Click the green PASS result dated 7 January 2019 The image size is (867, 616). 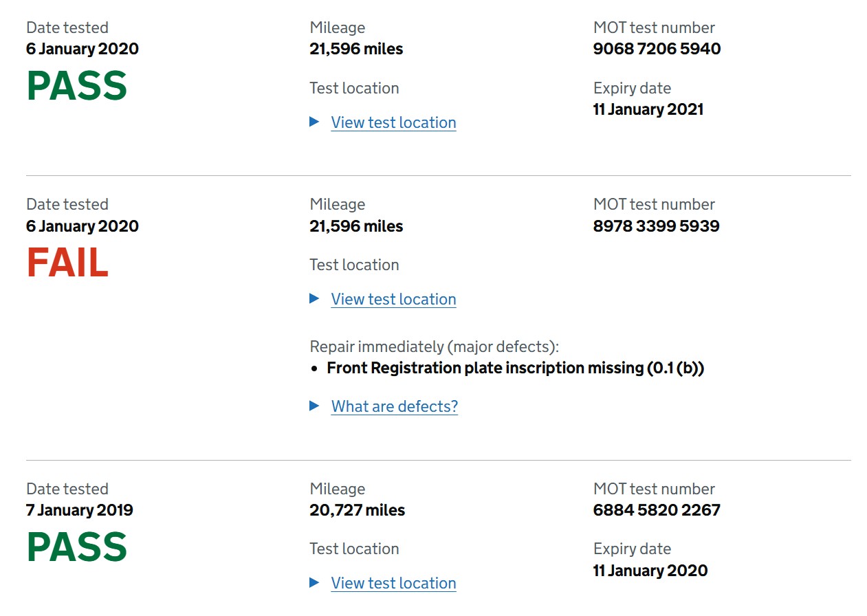(x=77, y=547)
